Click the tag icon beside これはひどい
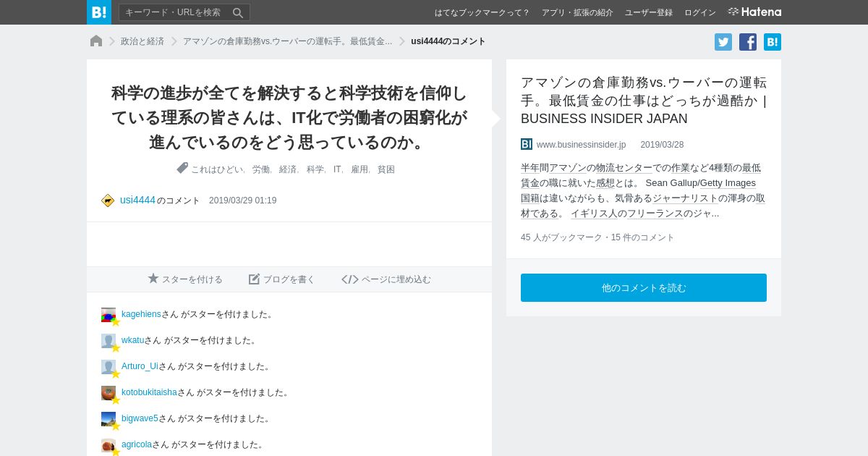 pos(182,168)
